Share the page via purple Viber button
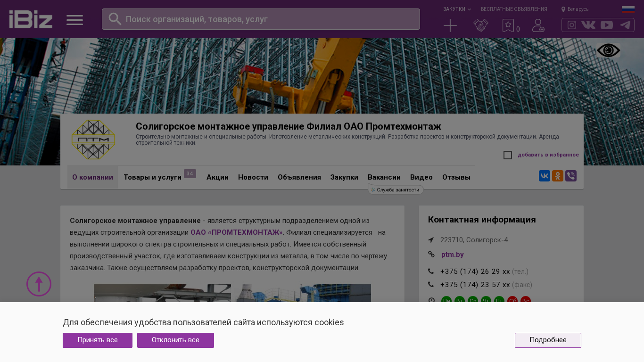Screen dimensions: 644x362 coord(571,176)
